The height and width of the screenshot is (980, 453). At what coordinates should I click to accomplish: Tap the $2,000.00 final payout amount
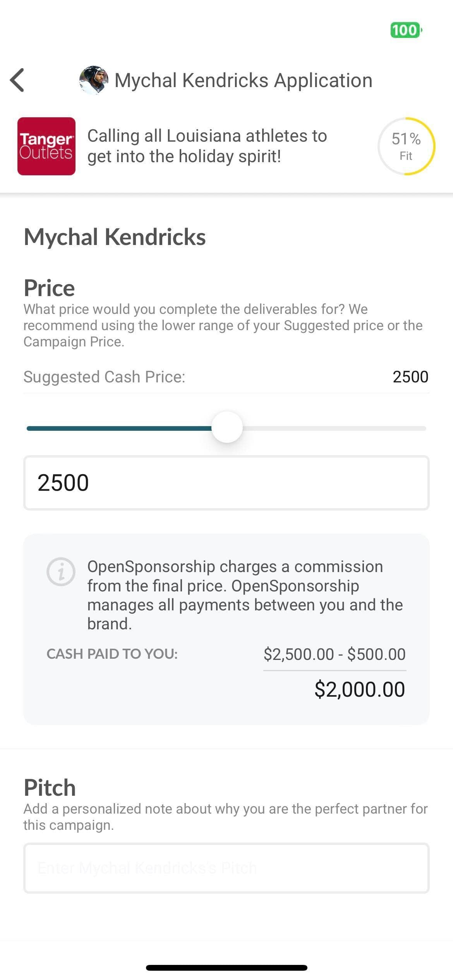click(359, 689)
